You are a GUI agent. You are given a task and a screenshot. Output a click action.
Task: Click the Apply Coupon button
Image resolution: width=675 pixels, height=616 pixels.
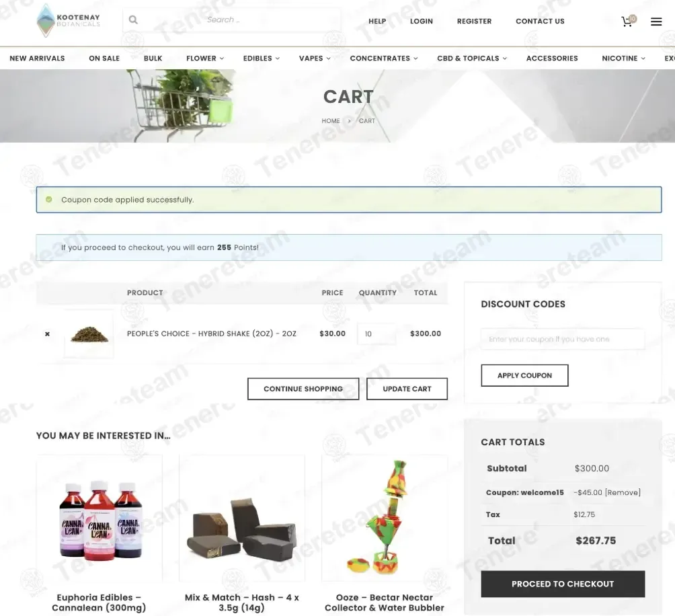(x=524, y=375)
